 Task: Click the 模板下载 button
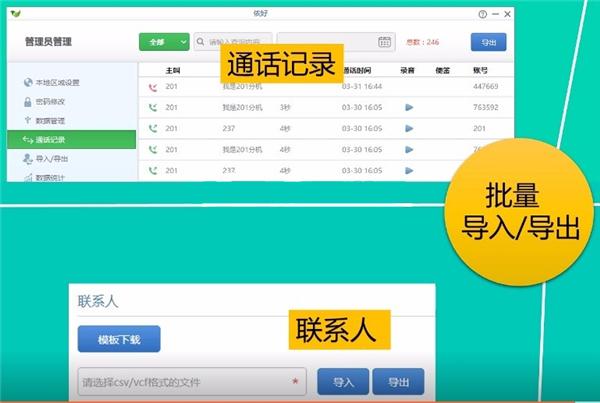[x=119, y=339]
